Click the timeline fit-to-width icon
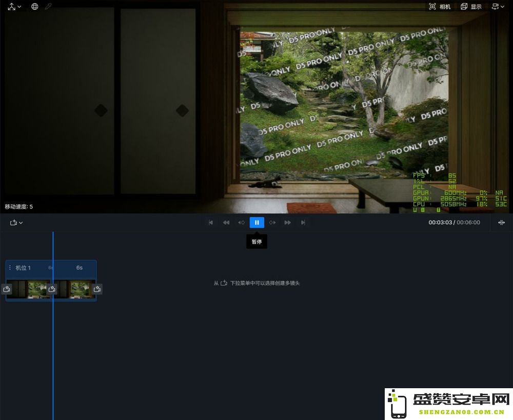513x420 pixels. pyautogui.click(x=501, y=223)
